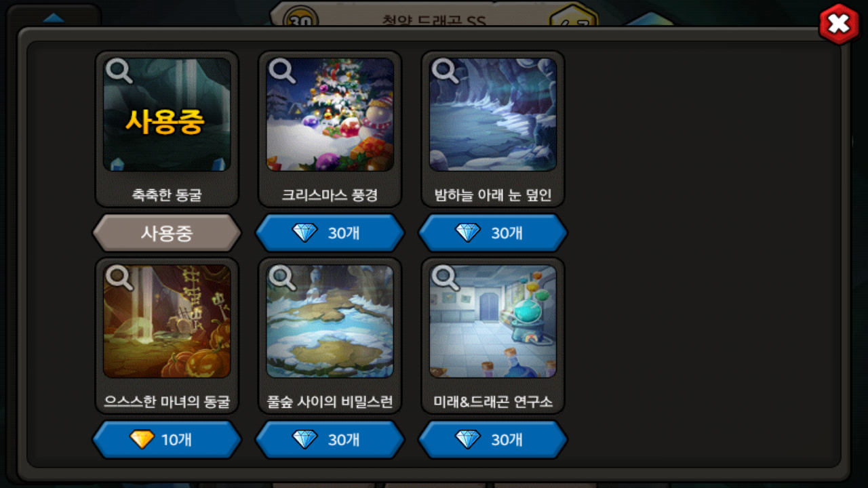868x488 pixels.
Task: Choose the snowy night cave thumbnail
Action: point(492,115)
